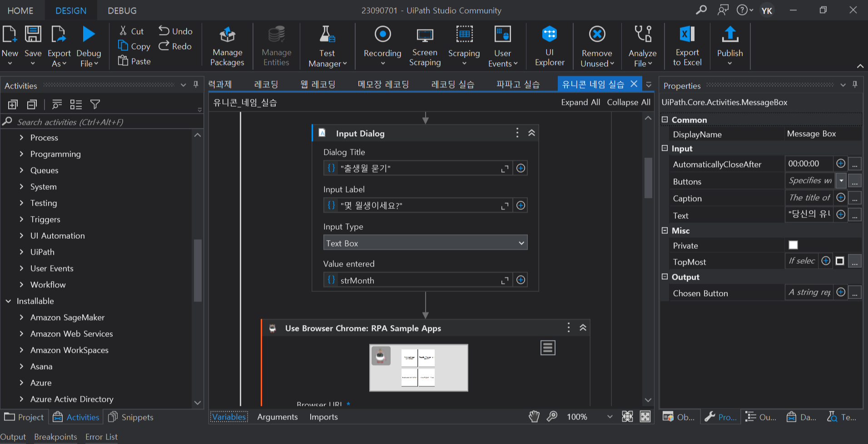The width and height of the screenshot is (868, 444).
Task: Click the designer vertical scrollbar thumb
Action: [648, 178]
